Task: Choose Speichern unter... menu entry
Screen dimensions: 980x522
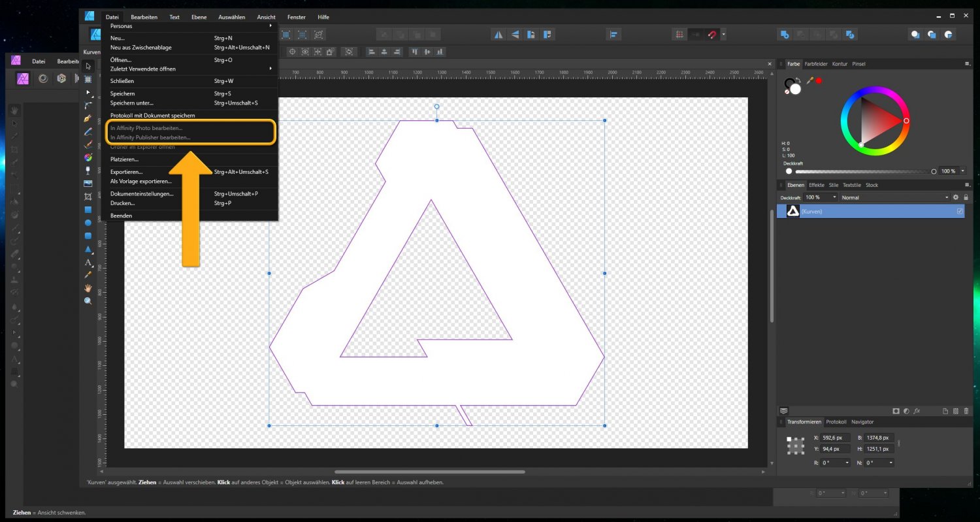Action: click(x=131, y=103)
